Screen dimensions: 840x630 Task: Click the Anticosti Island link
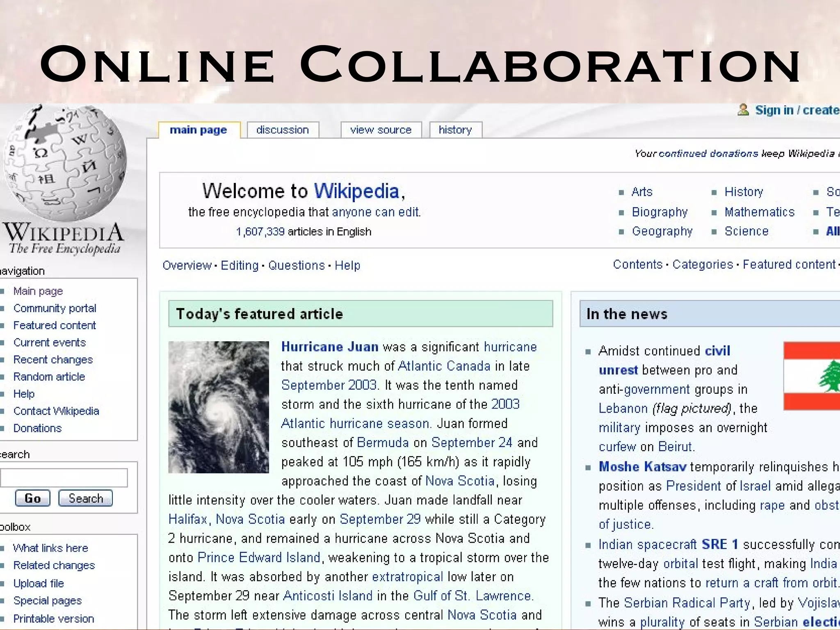328,596
